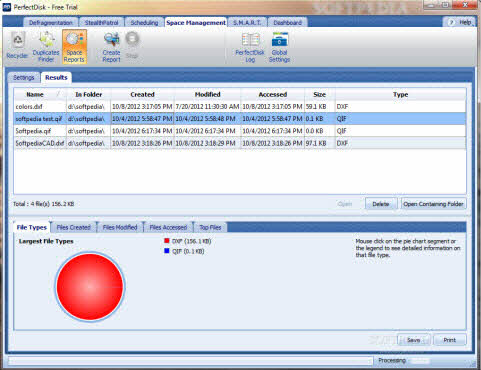Image resolution: width=481 pixels, height=370 pixels.
Task: Open the Top Files tab
Action: tap(210, 227)
